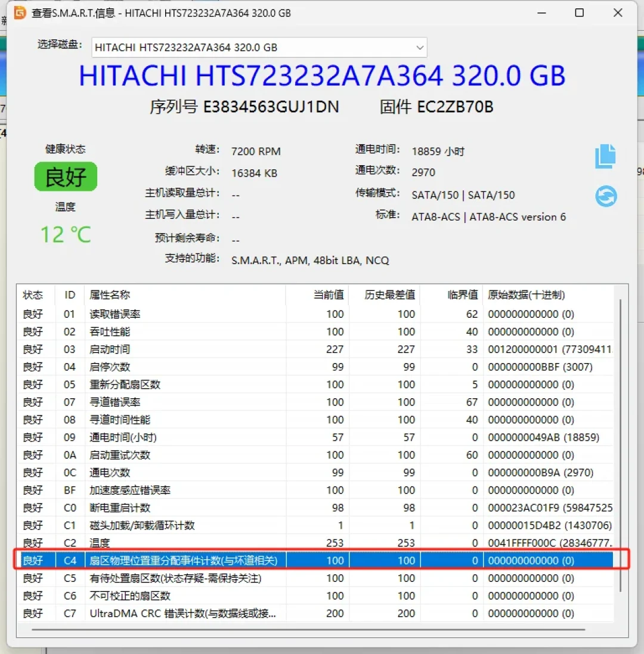This screenshot has height=654, width=644.
Task: Click raw data 00000015D4B2 (1430706)
Action: coord(550,525)
